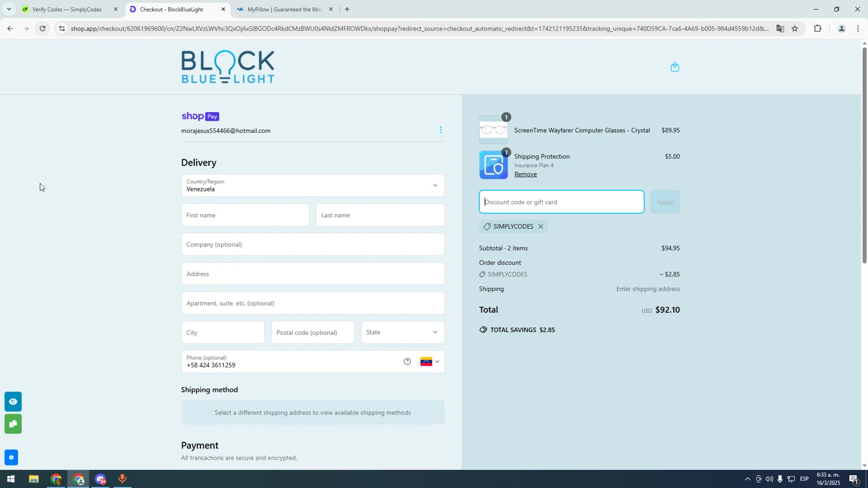Open File Explorer from the taskbar
This screenshot has height=488, width=868.
(34, 479)
